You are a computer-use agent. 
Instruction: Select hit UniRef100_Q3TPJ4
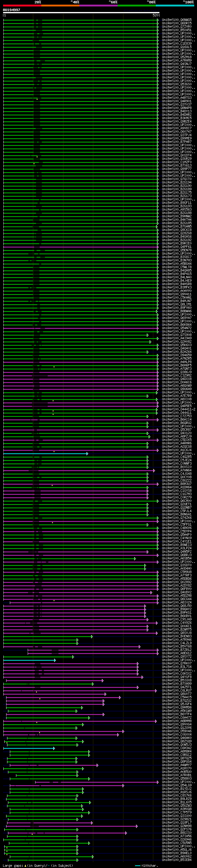point(177,135)
